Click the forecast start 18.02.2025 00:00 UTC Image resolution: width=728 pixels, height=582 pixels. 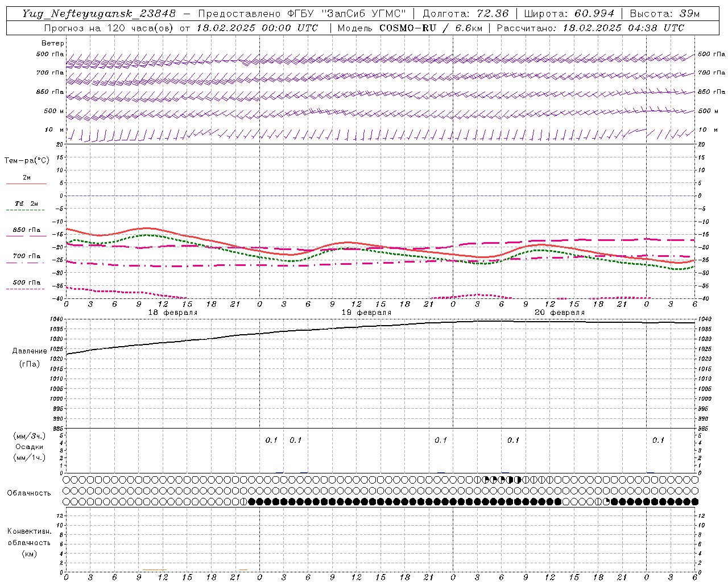pos(258,28)
